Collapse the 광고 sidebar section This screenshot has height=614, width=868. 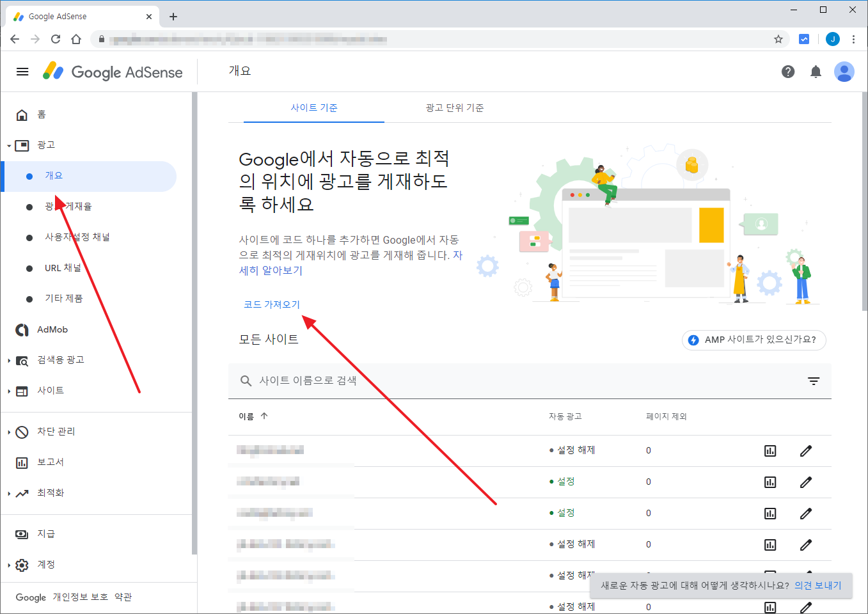9,146
